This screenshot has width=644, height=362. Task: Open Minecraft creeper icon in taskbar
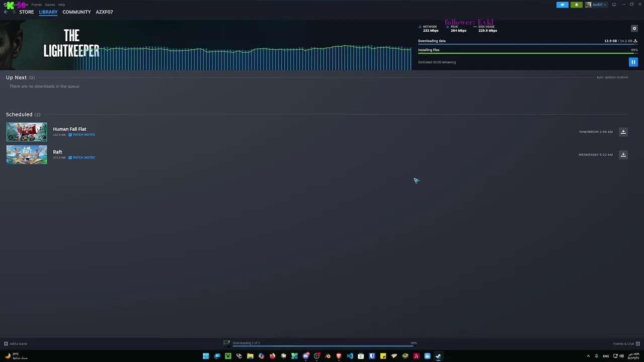pyautogui.click(x=228, y=356)
